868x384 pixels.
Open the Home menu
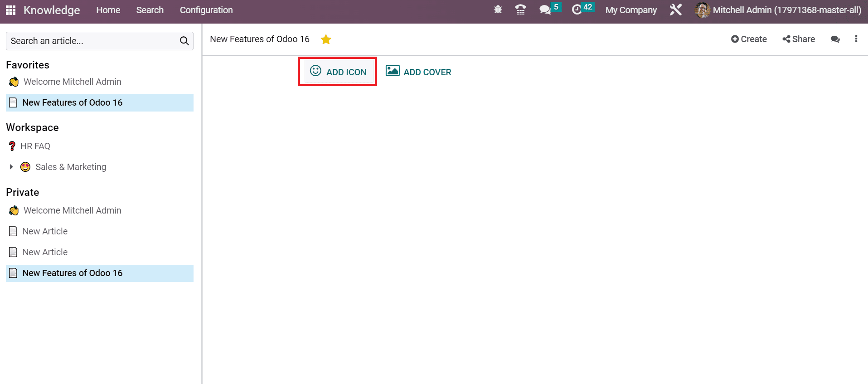tap(108, 10)
